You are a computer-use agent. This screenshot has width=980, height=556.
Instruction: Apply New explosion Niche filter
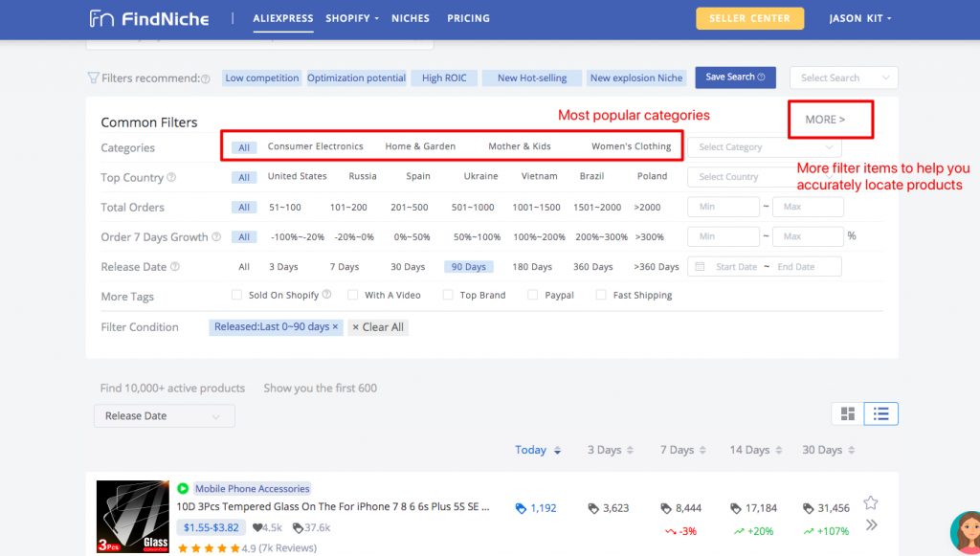tap(636, 78)
